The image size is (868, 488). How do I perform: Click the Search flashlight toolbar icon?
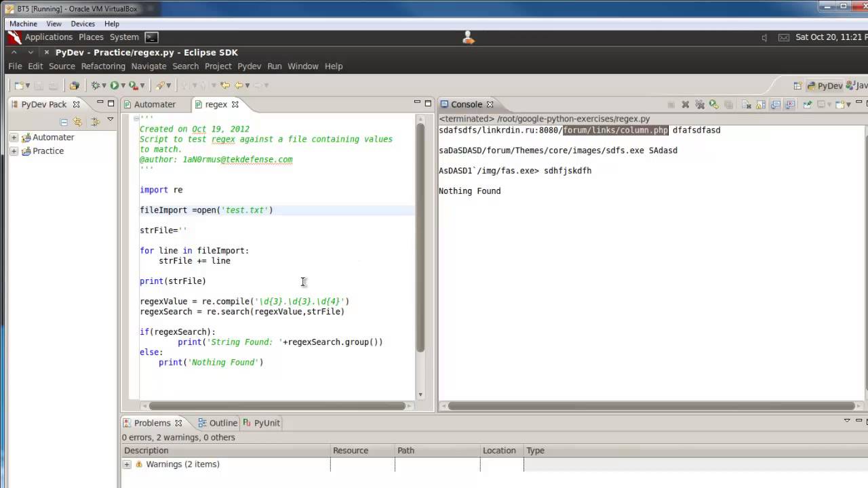point(160,85)
